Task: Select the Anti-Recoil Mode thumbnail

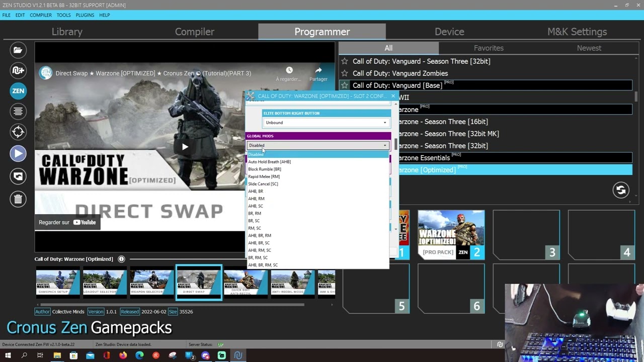Action: pos(292,282)
